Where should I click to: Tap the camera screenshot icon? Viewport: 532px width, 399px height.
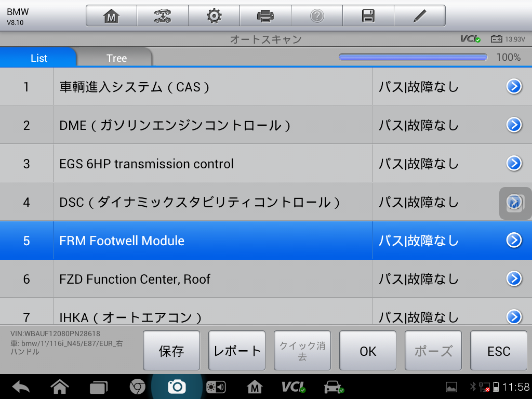pos(177,387)
